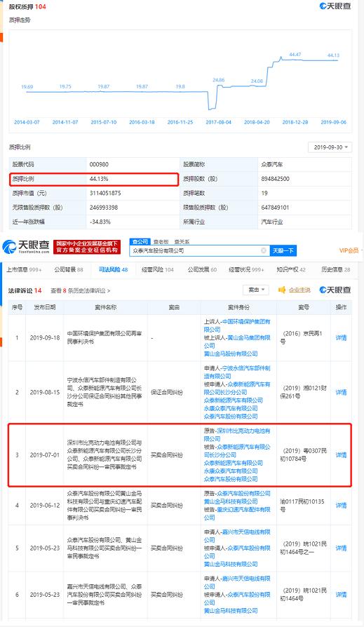364x627 pixels.
Task: Select the -34.83% yearly change value
Action: tap(100, 222)
